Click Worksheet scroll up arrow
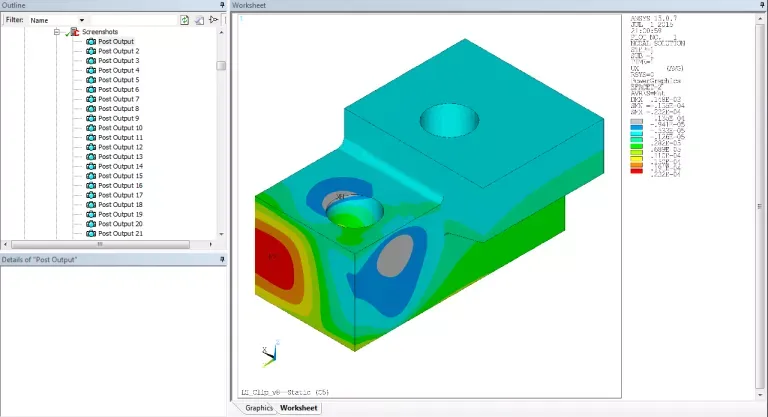 point(760,19)
